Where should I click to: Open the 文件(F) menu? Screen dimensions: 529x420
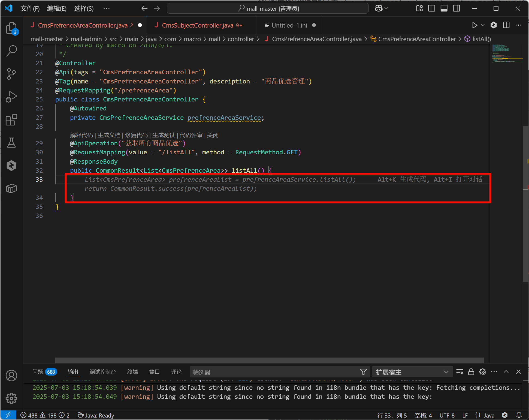pyautogui.click(x=30, y=8)
